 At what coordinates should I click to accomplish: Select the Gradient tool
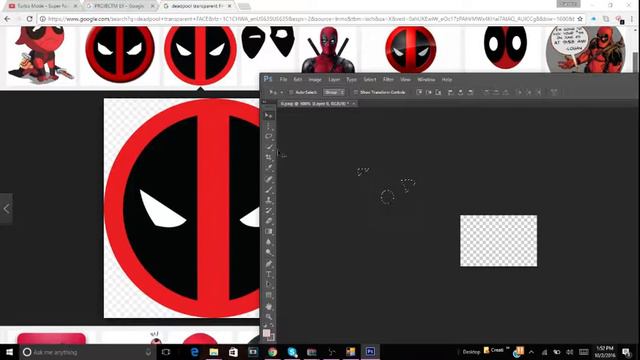click(268, 231)
